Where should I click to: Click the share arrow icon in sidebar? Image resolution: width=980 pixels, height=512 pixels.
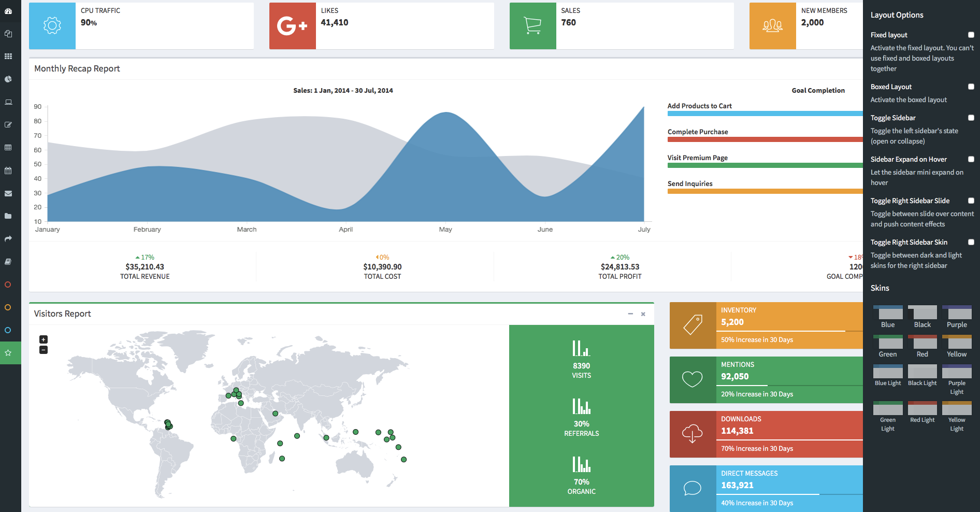click(x=8, y=239)
